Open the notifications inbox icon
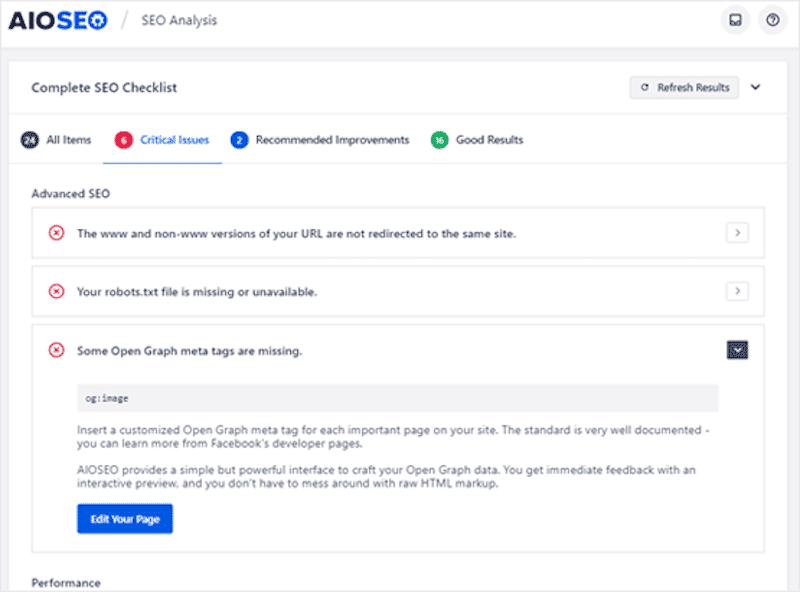The image size is (800, 592). pos(735,19)
